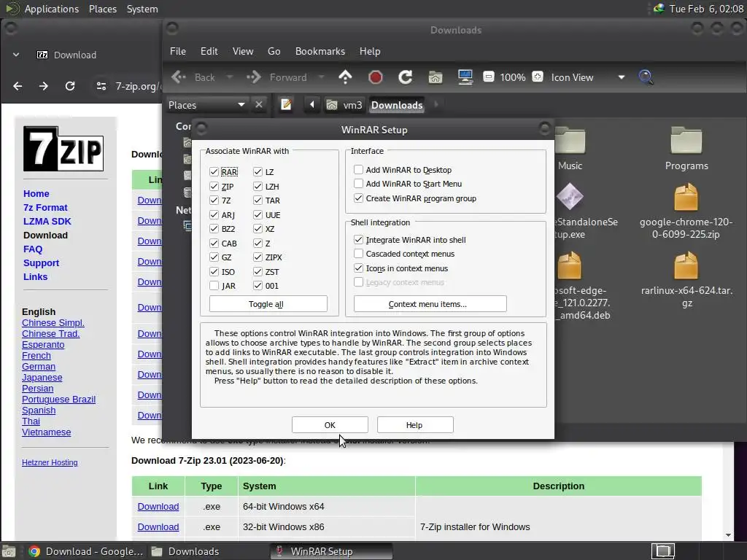The image size is (747, 560).
Task: Open the Edit menu
Action: [x=209, y=51]
